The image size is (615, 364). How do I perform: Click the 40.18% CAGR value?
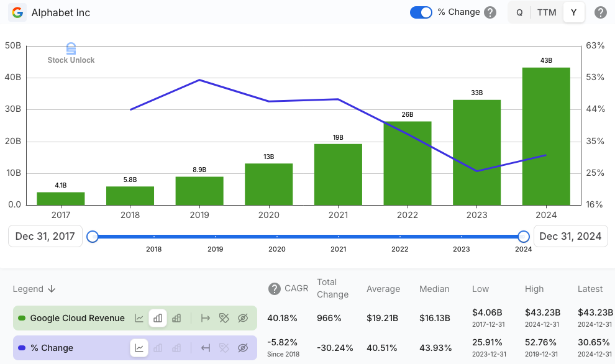[282, 318]
